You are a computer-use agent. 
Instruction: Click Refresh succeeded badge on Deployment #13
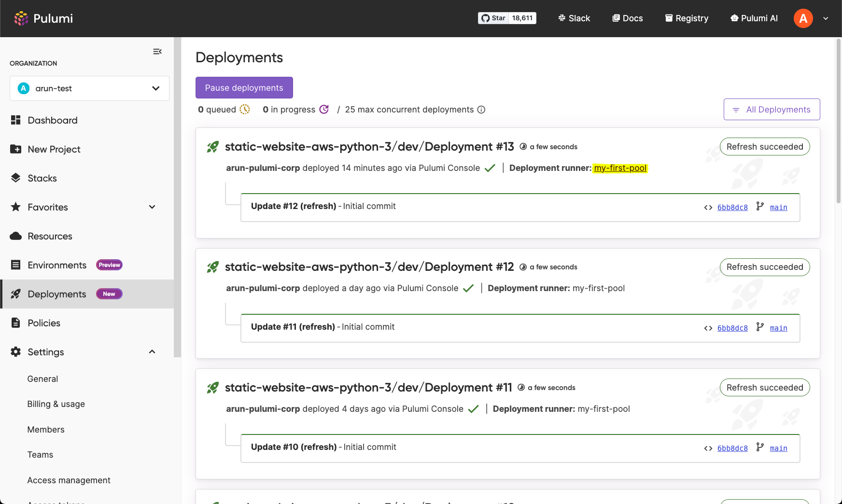(x=765, y=147)
